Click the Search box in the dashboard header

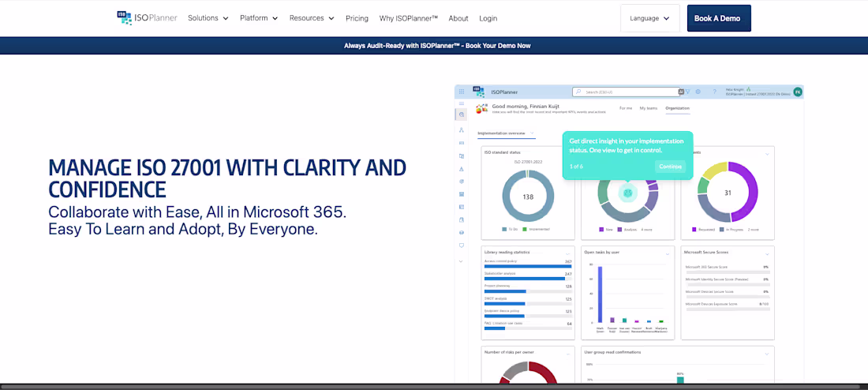(626, 92)
